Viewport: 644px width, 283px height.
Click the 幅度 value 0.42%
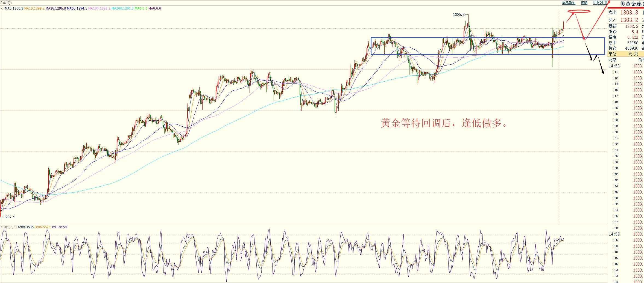click(x=633, y=37)
